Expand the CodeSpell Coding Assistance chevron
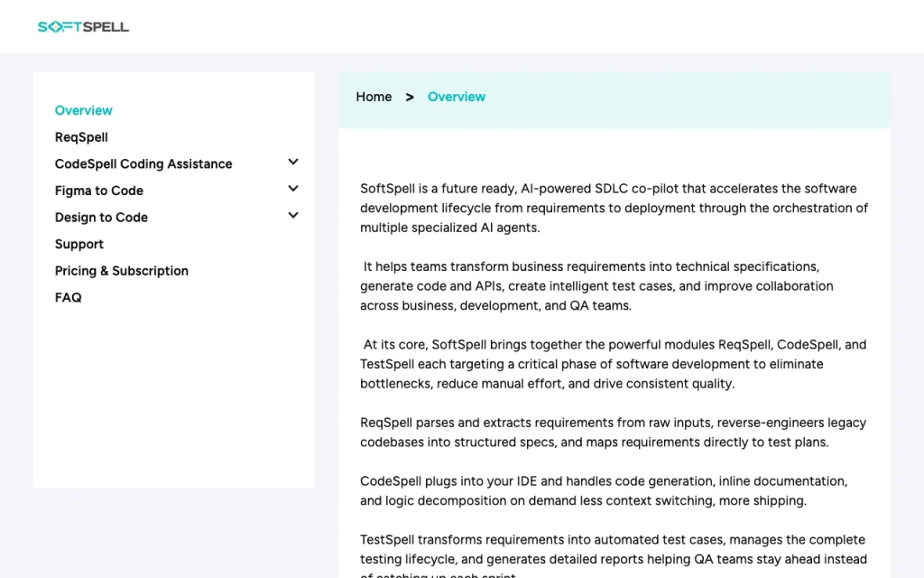This screenshot has height=578, width=924. pos(293,162)
